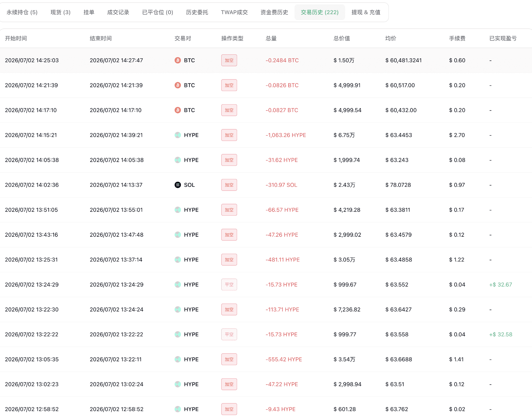Click the end time 2026/07/02 14:39:21
Image resolution: width=532 pixels, height=416 pixels.
[116, 135]
